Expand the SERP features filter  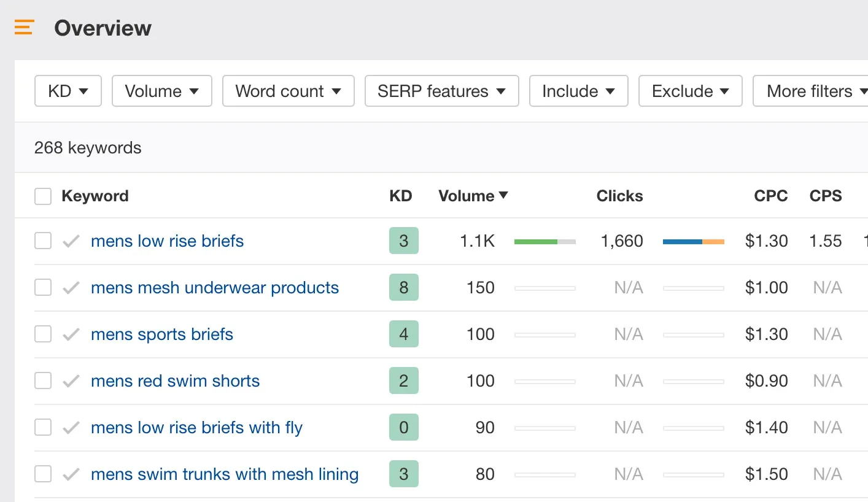pyautogui.click(x=441, y=91)
